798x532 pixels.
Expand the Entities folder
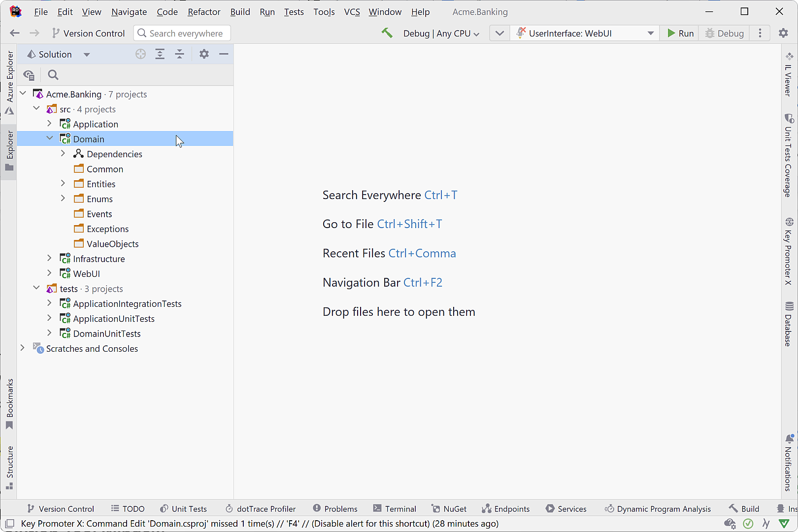pos(63,183)
